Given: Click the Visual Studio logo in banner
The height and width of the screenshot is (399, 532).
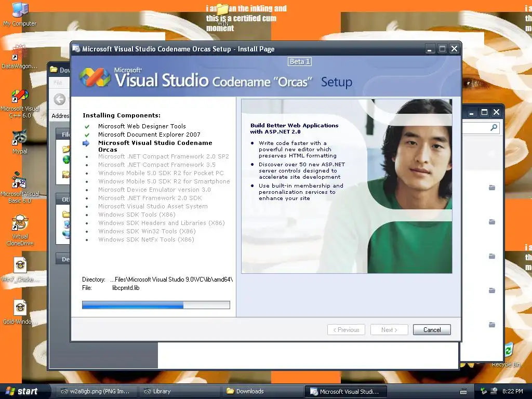Looking at the screenshot, I should [95, 77].
